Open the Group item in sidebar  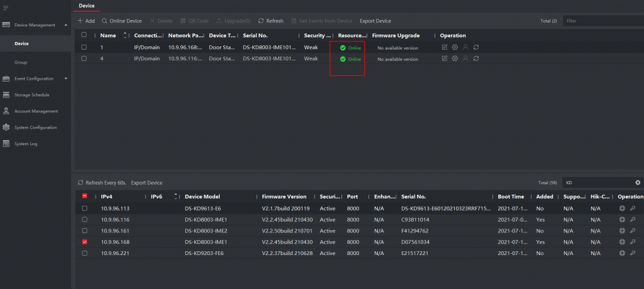[21, 62]
